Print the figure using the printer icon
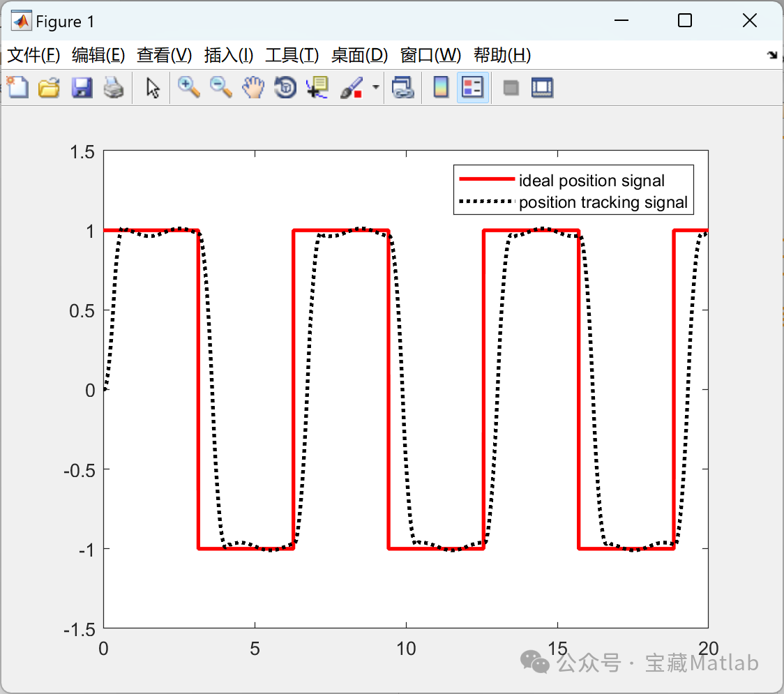 (x=114, y=87)
